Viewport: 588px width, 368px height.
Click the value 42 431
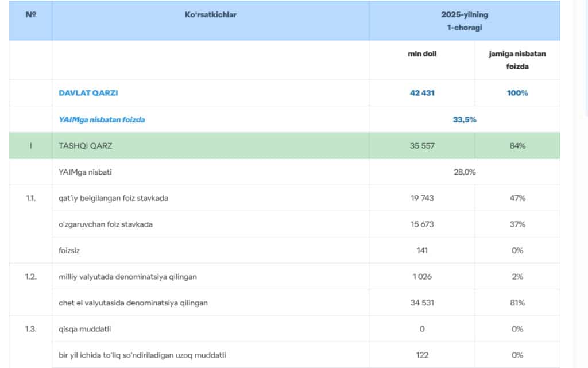coord(422,93)
